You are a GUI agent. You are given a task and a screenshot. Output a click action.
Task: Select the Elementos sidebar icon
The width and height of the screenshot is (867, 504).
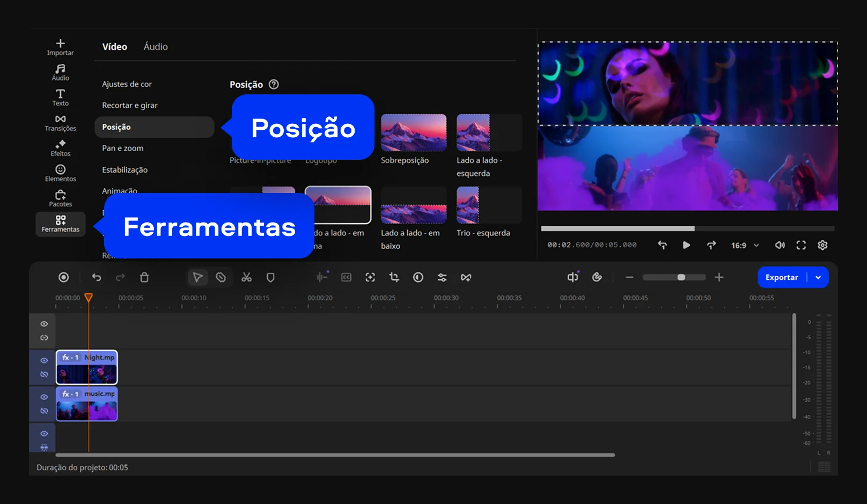tap(60, 173)
